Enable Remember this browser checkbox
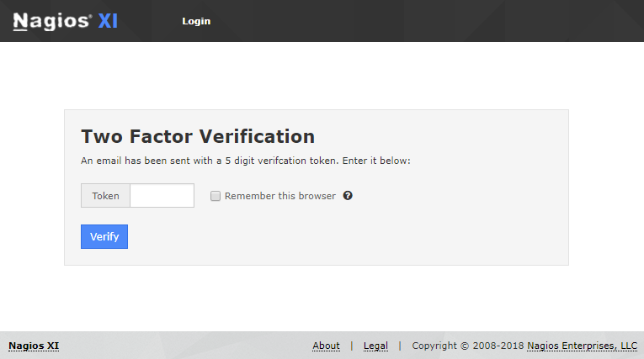The width and height of the screenshot is (644, 359). (216, 196)
